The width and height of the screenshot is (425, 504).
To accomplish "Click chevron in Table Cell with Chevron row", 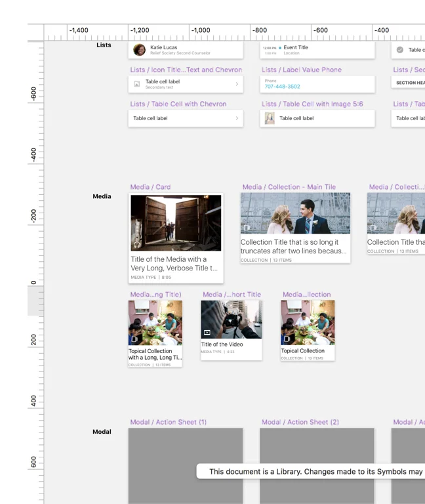I will click(x=237, y=118).
